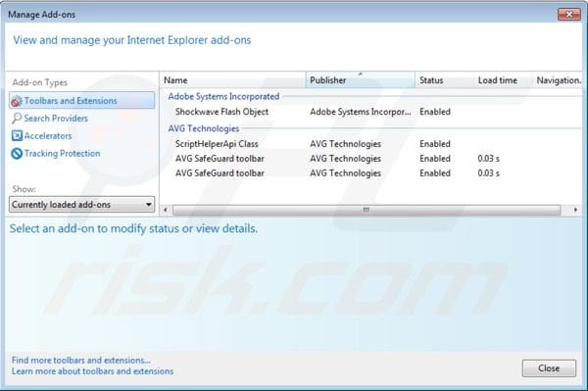Open the Currently loaded add-ons dropdown
Screen dimensions: 588x391
tap(81, 205)
